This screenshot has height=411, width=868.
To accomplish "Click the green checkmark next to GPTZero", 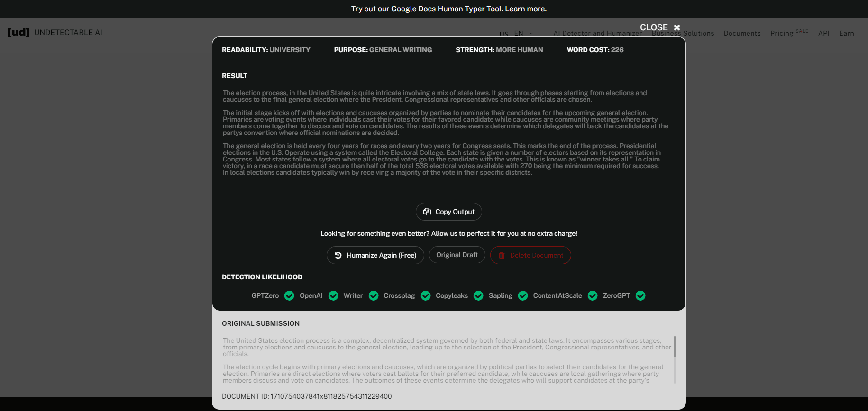I will (289, 296).
